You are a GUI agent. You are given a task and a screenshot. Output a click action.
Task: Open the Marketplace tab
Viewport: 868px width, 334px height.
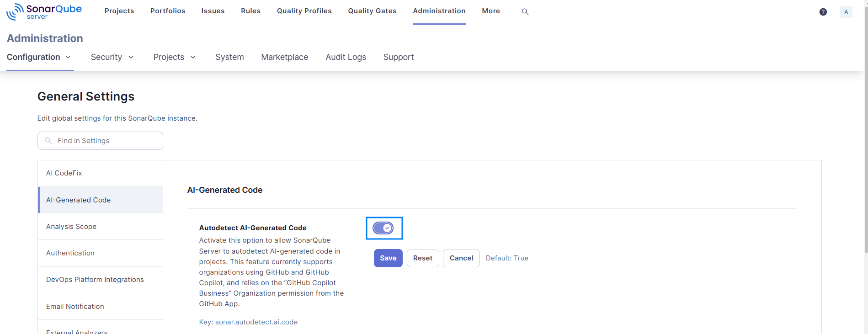(285, 57)
